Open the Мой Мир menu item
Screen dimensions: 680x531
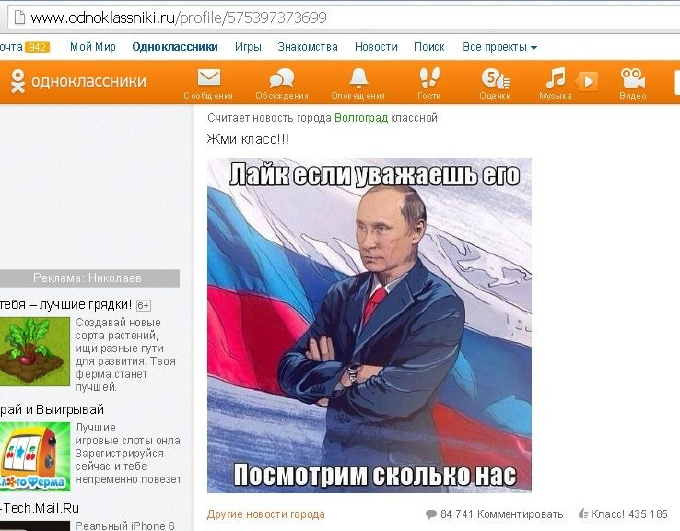[x=93, y=47]
